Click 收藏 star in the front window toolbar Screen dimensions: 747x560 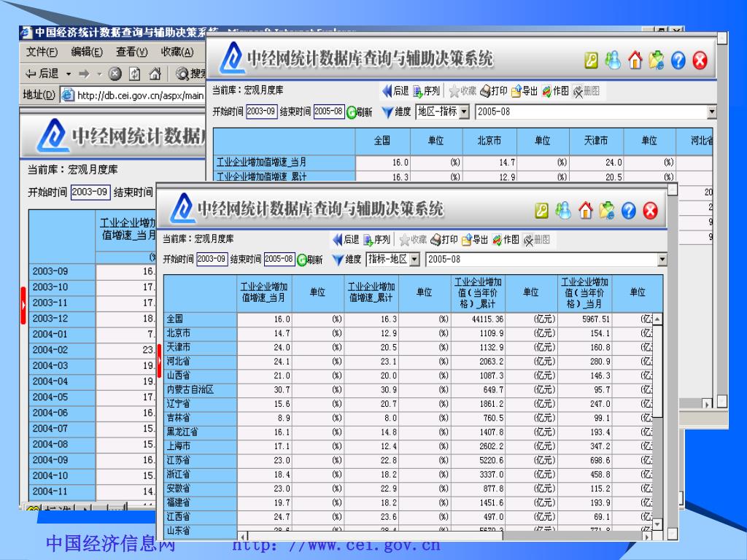click(x=413, y=239)
